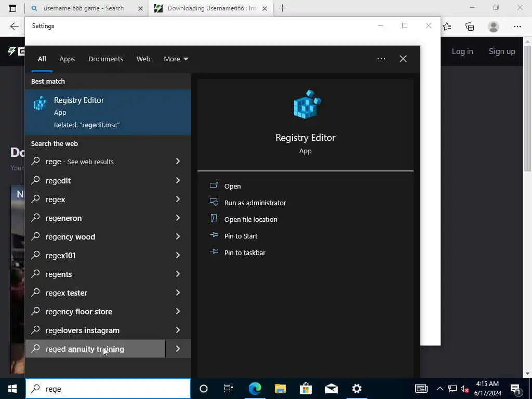Image resolution: width=532 pixels, height=399 pixels.
Task: Expand arrow next to 'reged annuity training'
Action: pyautogui.click(x=178, y=349)
